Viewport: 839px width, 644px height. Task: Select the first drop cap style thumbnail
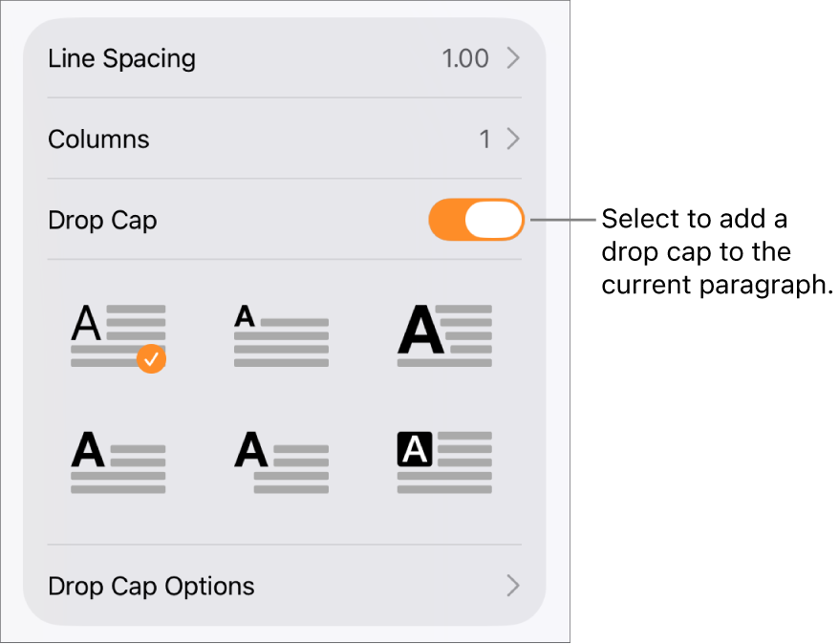click(x=118, y=334)
